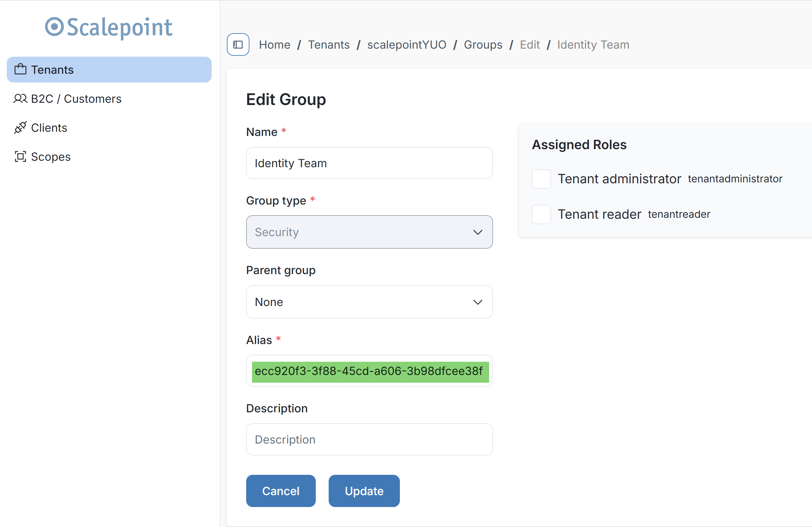
Task: Open scalepointYUO breadcrumb link
Action: coord(406,45)
